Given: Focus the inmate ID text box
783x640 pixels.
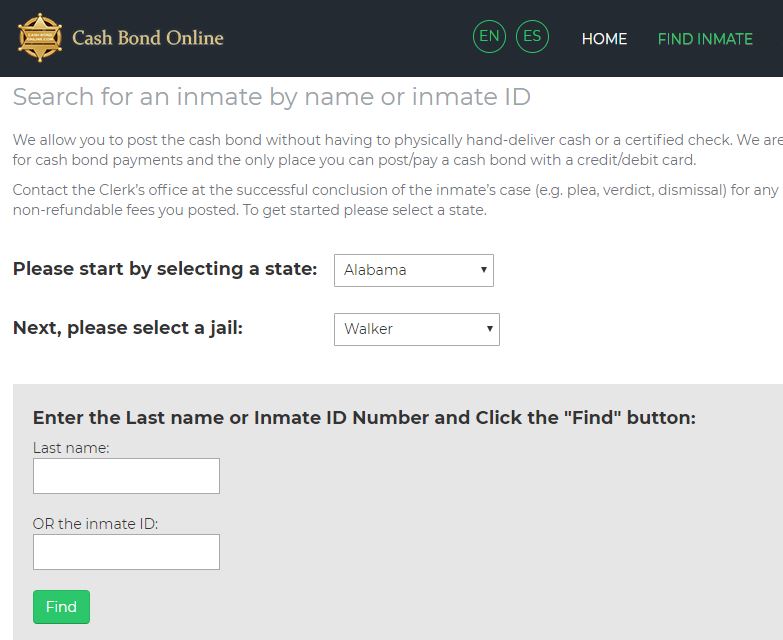Looking at the screenshot, I should coord(126,552).
